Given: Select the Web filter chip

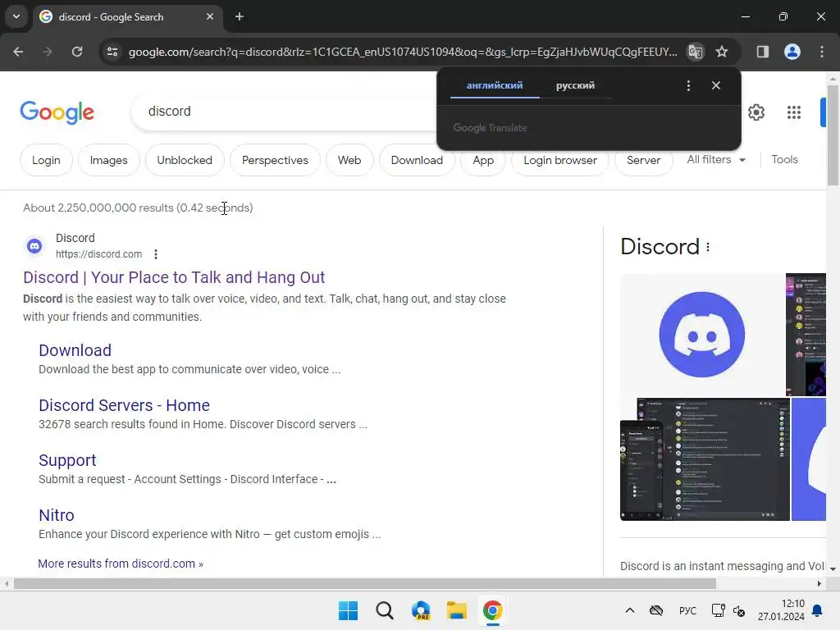Looking at the screenshot, I should [349, 160].
